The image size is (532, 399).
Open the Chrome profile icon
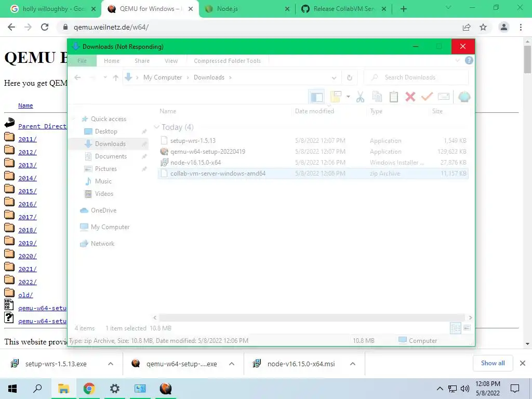[504, 27]
